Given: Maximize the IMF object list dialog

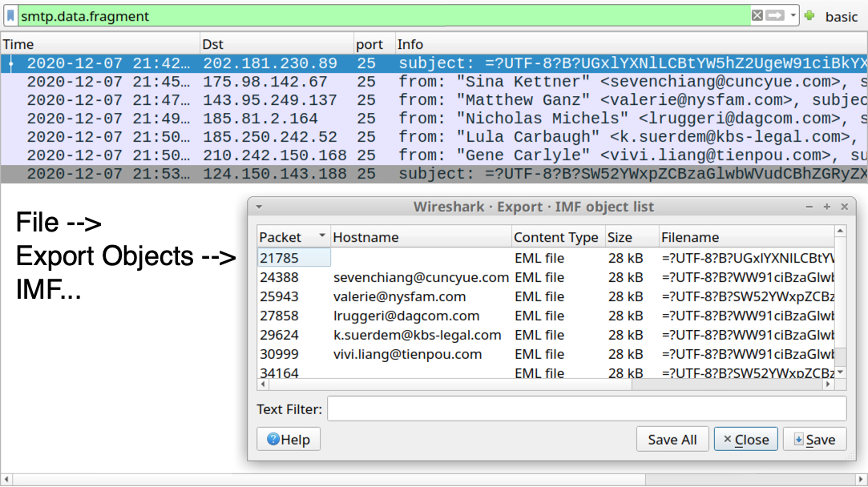Looking at the screenshot, I should click(826, 207).
